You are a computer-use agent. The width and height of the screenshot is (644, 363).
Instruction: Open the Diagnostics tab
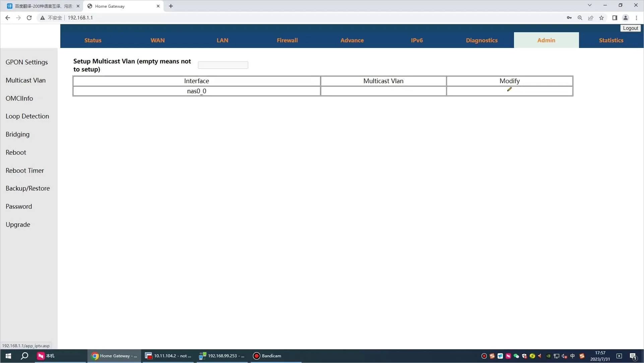481,40
